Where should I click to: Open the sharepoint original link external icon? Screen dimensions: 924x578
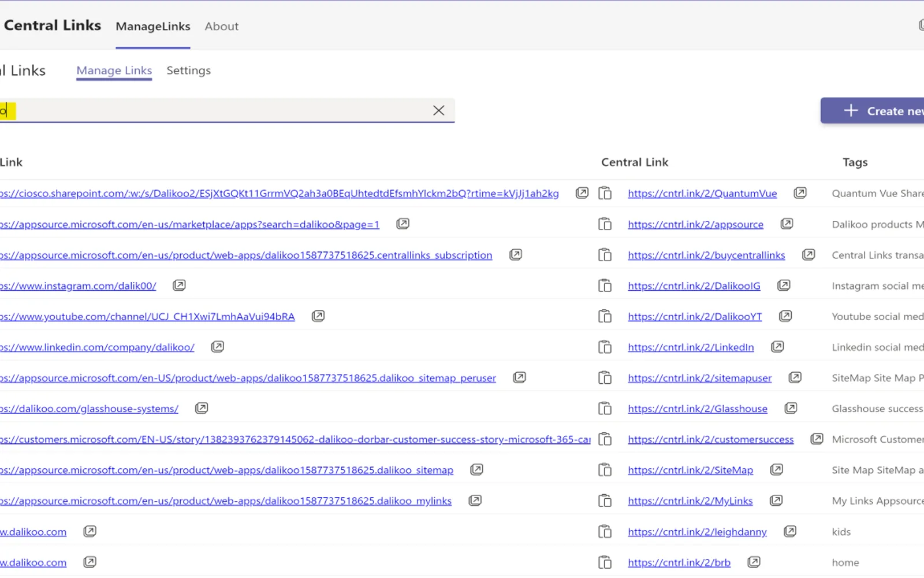click(x=582, y=192)
